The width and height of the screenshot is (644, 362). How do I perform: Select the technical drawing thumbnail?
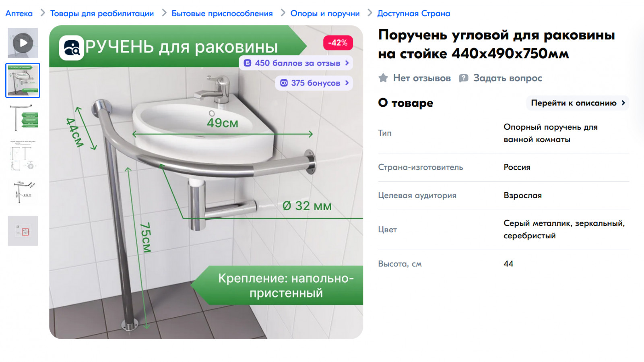point(23,155)
